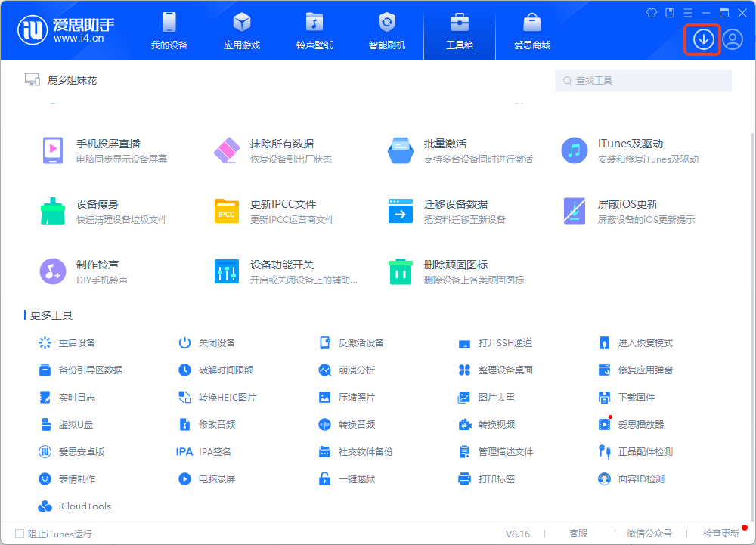Switch to 智能刷机 tab
This screenshot has width=756, height=545.
[386, 31]
